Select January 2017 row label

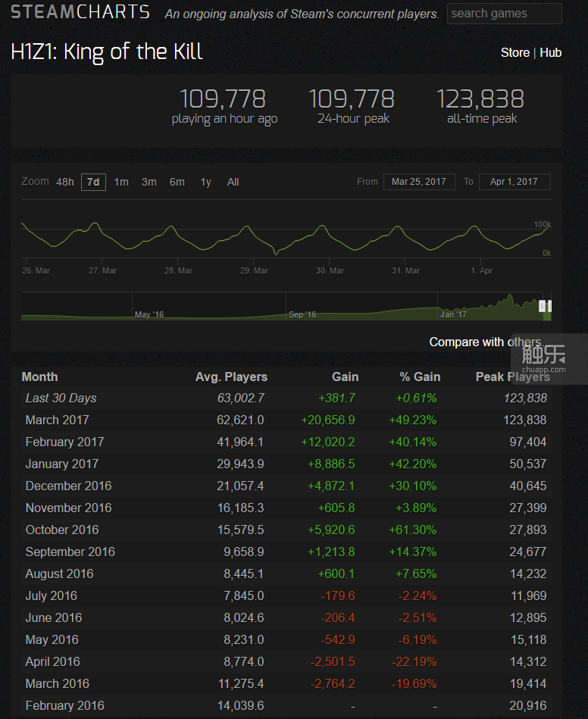click(x=62, y=464)
